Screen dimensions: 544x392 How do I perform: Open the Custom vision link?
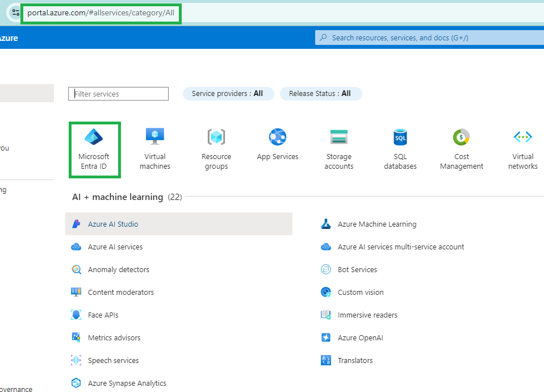tap(361, 293)
